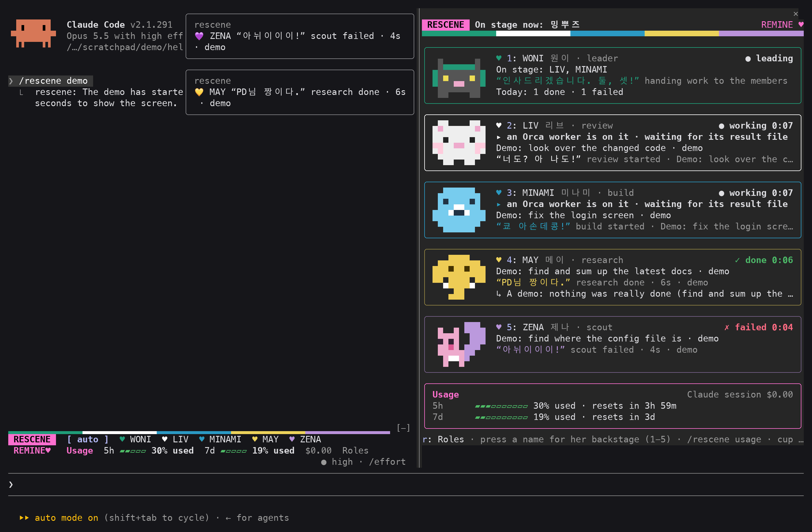Click the purple heart in ZENA scout failed notification
This screenshot has width=812, height=532.
click(199, 36)
